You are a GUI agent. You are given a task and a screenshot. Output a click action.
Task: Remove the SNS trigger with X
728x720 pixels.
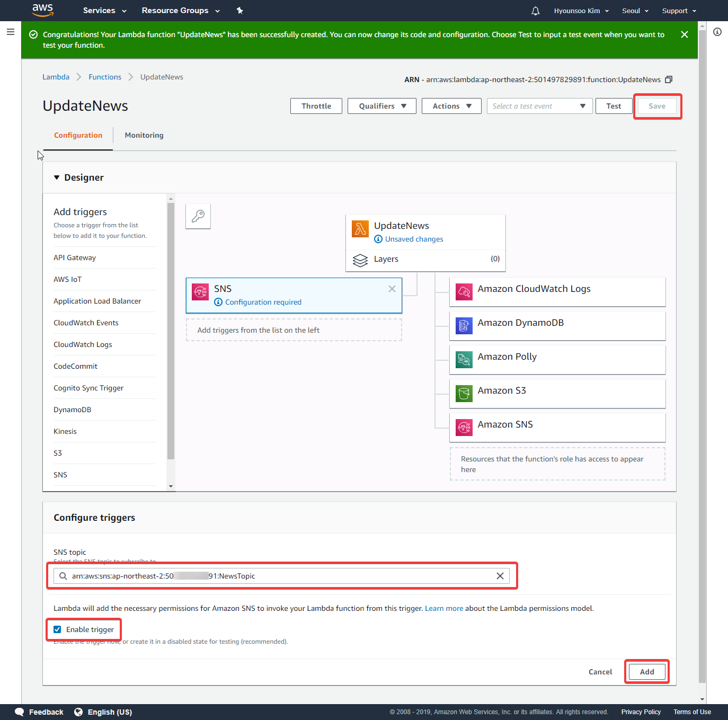392,289
